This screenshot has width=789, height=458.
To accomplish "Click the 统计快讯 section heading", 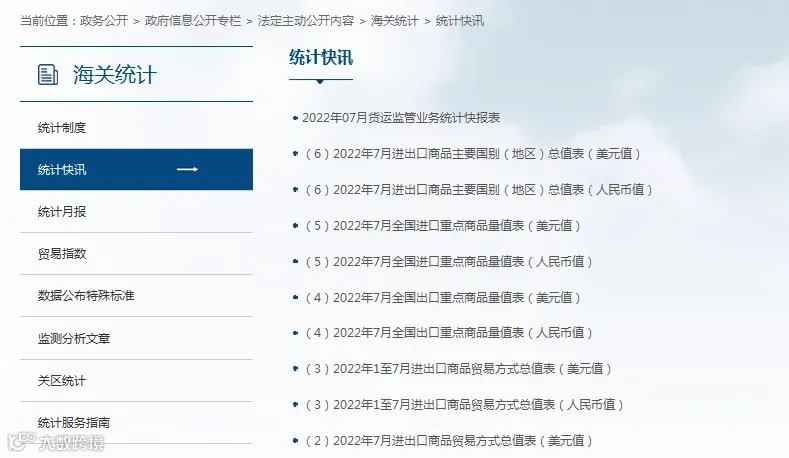I will (321, 57).
